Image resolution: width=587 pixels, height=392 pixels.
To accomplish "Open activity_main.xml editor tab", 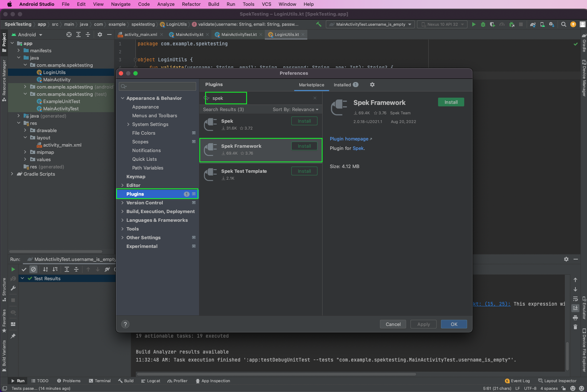I will click(141, 34).
